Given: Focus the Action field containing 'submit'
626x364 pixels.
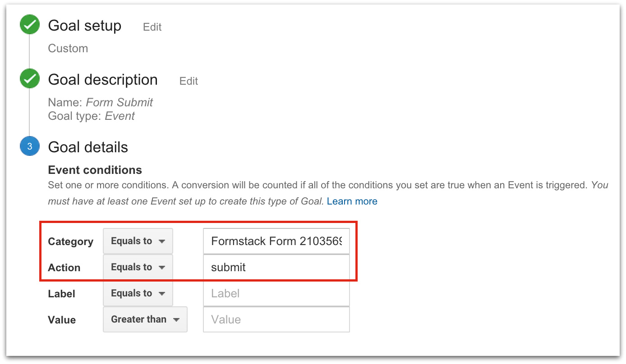Looking at the screenshot, I should (x=276, y=267).
